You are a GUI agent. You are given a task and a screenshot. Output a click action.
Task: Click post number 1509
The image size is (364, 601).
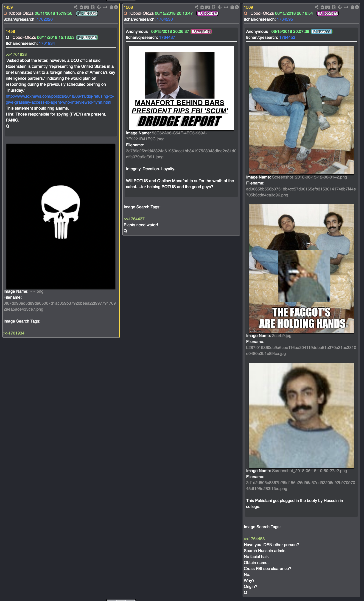click(x=248, y=7)
